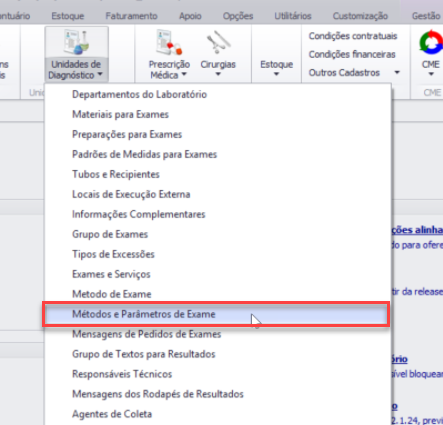
Task: Open Tipos de Excessões
Action: point(218,255)
